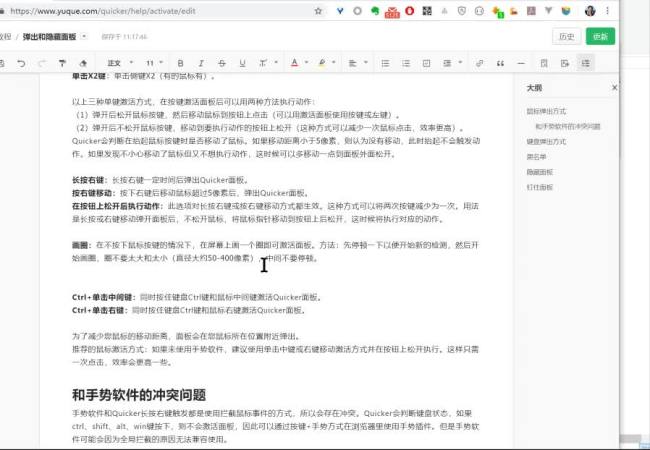The width and height of the screenshot is (650, 450).
Task: Click the green 更新 update button
Action: point(600,36)
